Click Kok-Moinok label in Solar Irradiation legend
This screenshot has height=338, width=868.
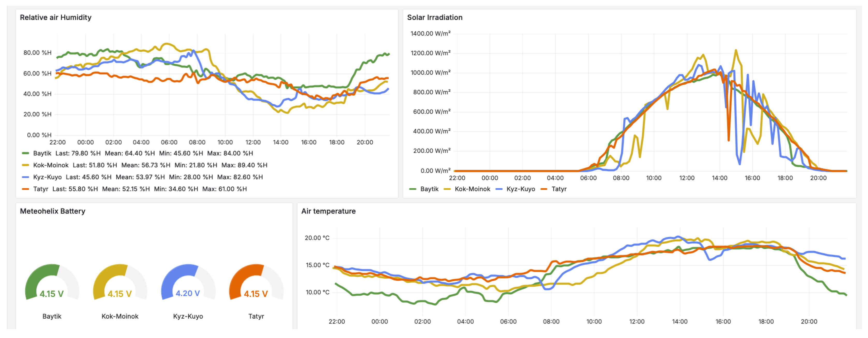[472, 189]
